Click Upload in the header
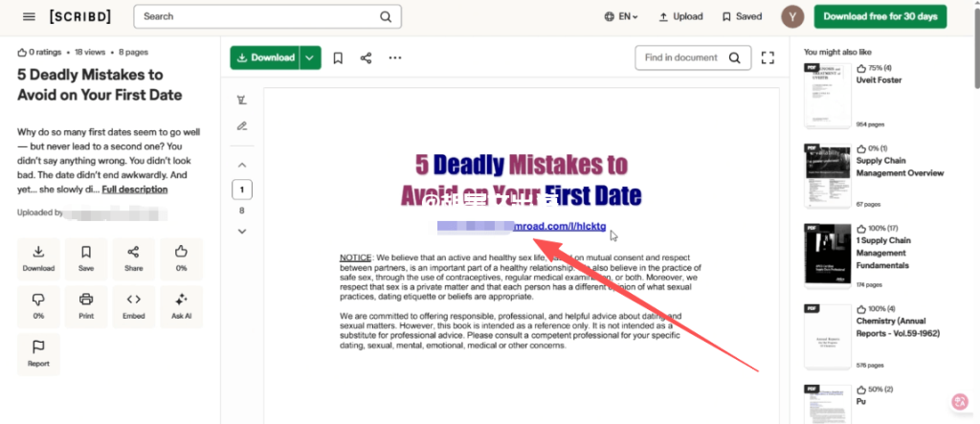 [680, 17]
